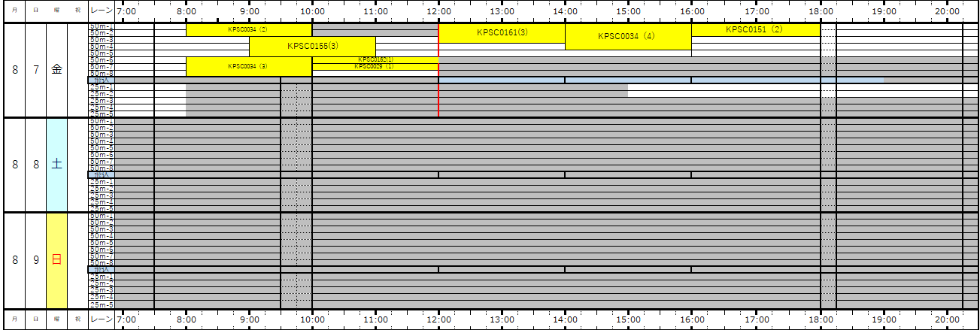Select the KPSC0034 (4) booking block
The width and height of the screenshot is (980, 330).
point(628,36)
